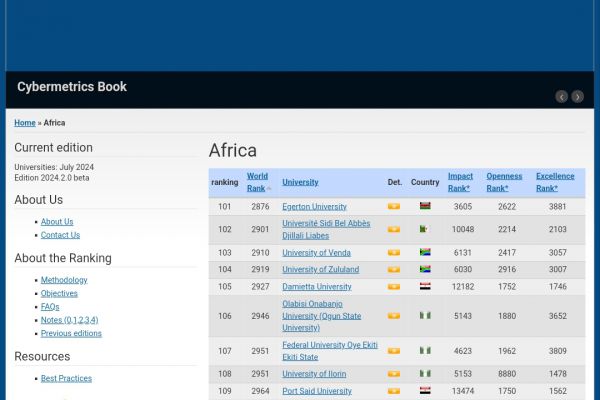600x400 pixels.
Task: Sort by Openness Rank column header
Action: coord(504,182)
